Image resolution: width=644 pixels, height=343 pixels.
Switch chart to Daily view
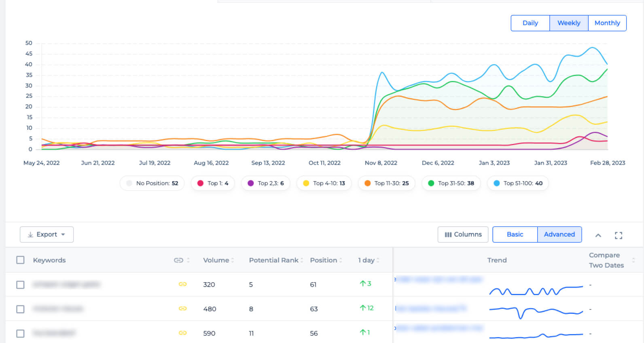pos(530,23)
